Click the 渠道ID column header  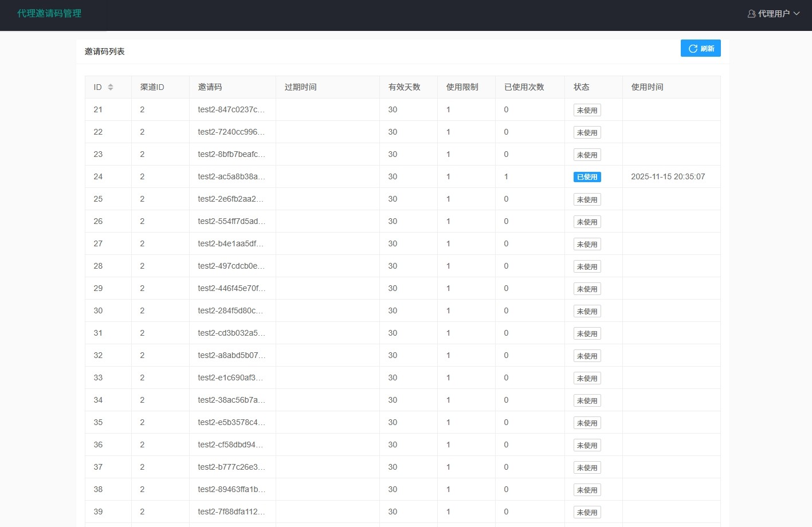(152, 87)
